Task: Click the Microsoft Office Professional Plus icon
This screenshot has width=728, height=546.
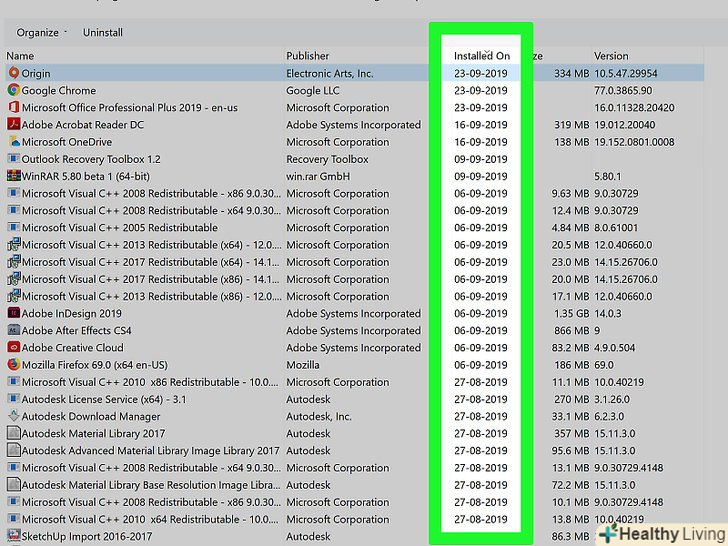Action: (x=13, y=107)
